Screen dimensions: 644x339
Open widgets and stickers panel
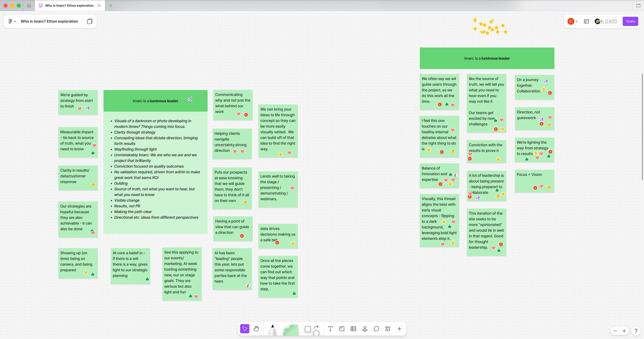(388, 329)
